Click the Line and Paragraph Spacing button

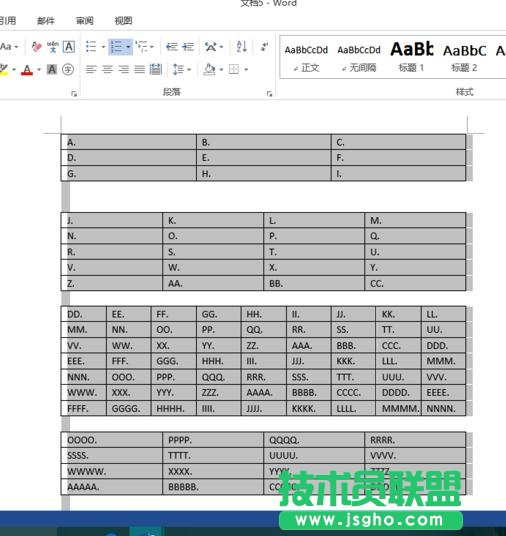pos(178,69)
